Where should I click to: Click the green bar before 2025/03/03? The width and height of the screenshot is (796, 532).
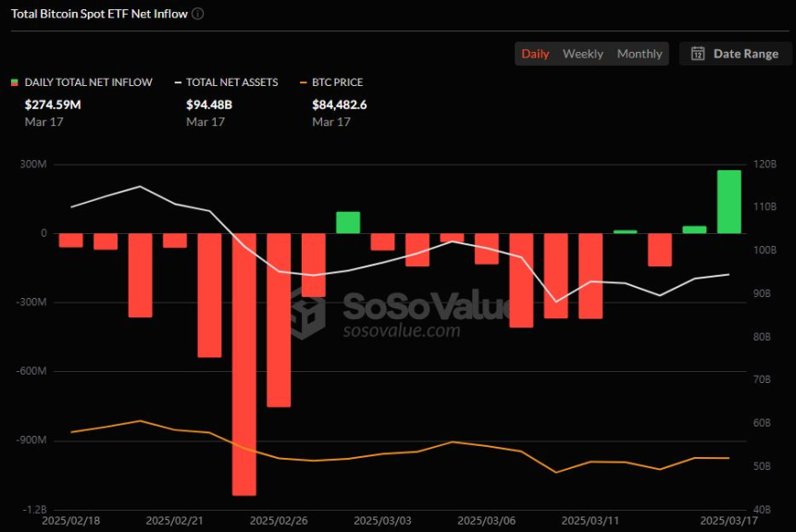(348, 223)
